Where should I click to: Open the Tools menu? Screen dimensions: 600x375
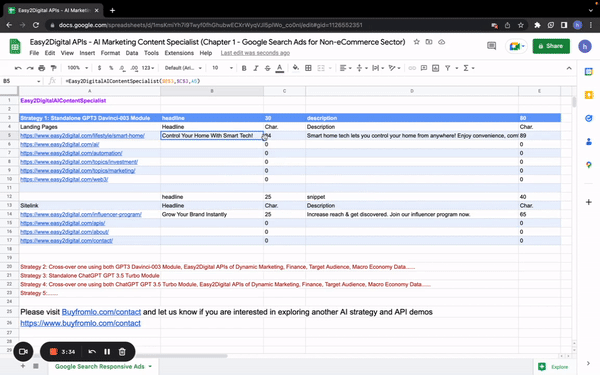pyautogui.click(x=151, y=53)
